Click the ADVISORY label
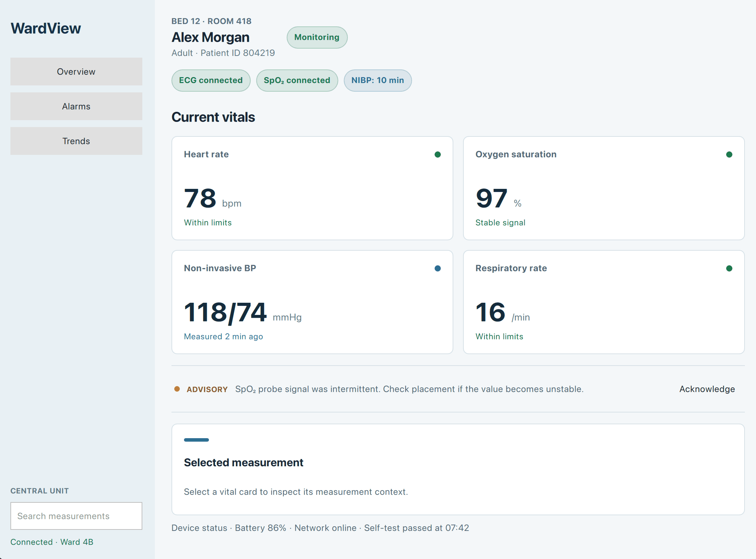 pos(207,389)
